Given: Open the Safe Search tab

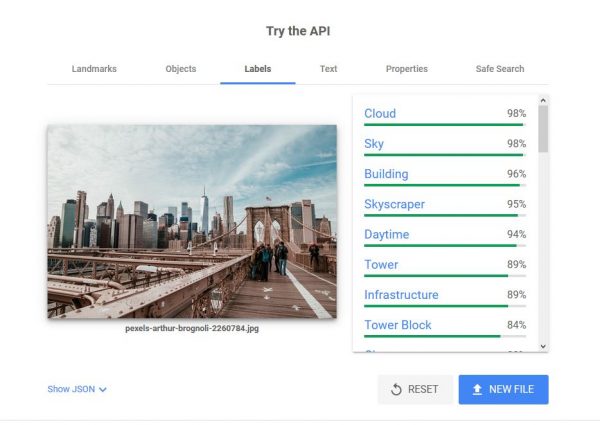Looking at the screenshot, I should [500, 69].
